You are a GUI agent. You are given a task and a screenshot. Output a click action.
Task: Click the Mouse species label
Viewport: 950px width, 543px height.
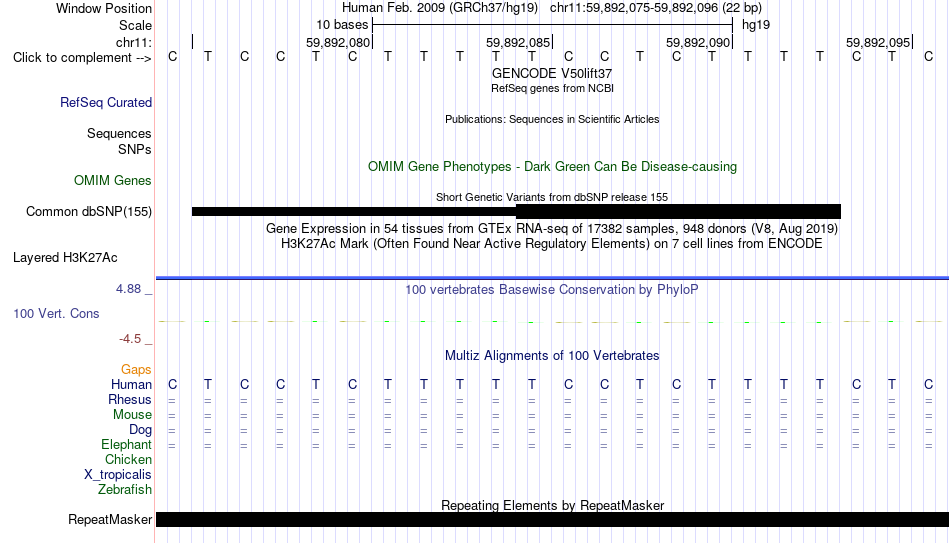click(x=133, y=415)
